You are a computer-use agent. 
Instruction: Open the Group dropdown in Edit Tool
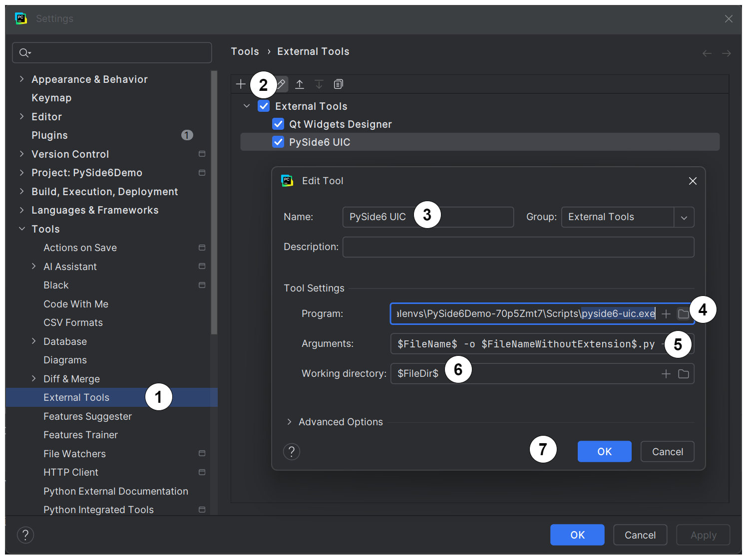point(684,217)
